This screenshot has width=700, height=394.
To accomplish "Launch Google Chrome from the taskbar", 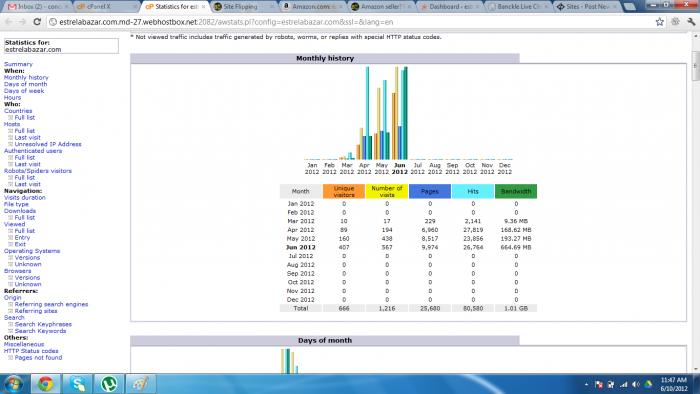I will 46,384.
